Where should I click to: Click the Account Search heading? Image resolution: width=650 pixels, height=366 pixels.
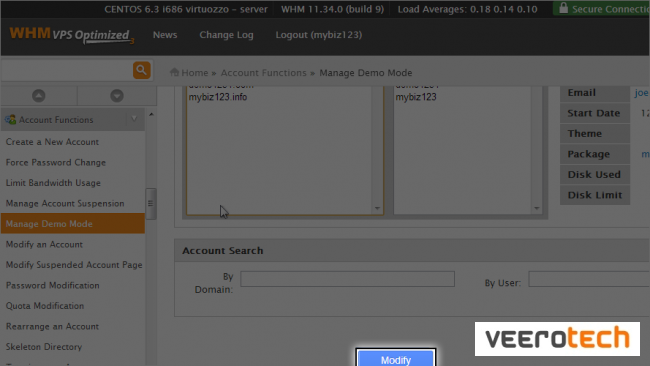click(223, 251)
